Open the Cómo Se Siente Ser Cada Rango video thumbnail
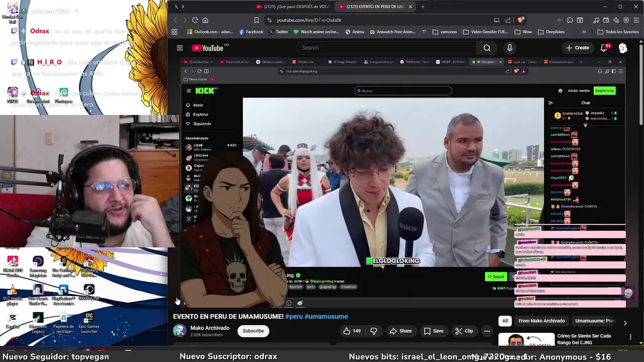644x362 pixels. 526,340
